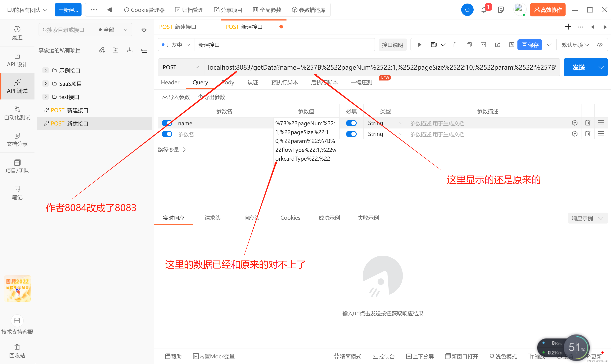Open the 默认环境 dropdown
This screenshot has height=364, width=611.
(x=575, y=45)
